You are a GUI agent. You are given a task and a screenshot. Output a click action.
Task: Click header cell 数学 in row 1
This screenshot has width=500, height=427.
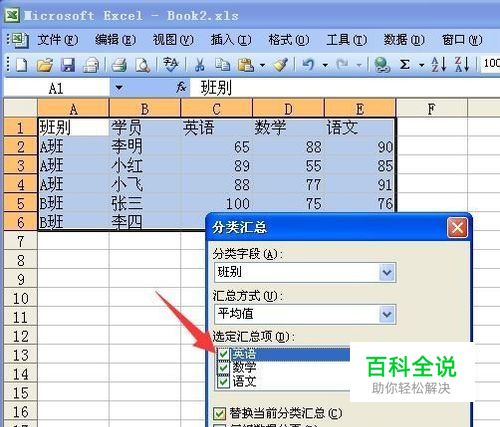coord(288,127)
